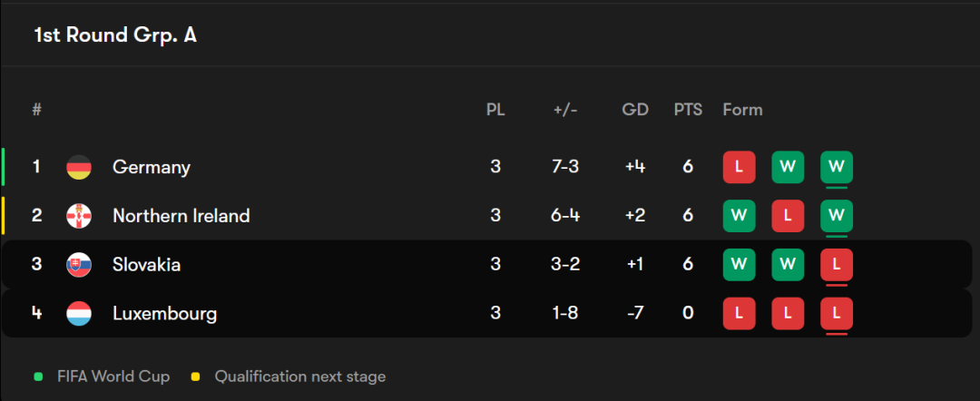Image resolution: width=980 pixels, height=401 pixels.
Task: Click the green FIFA World Cup legend dot
Action: tap(38, 377)
